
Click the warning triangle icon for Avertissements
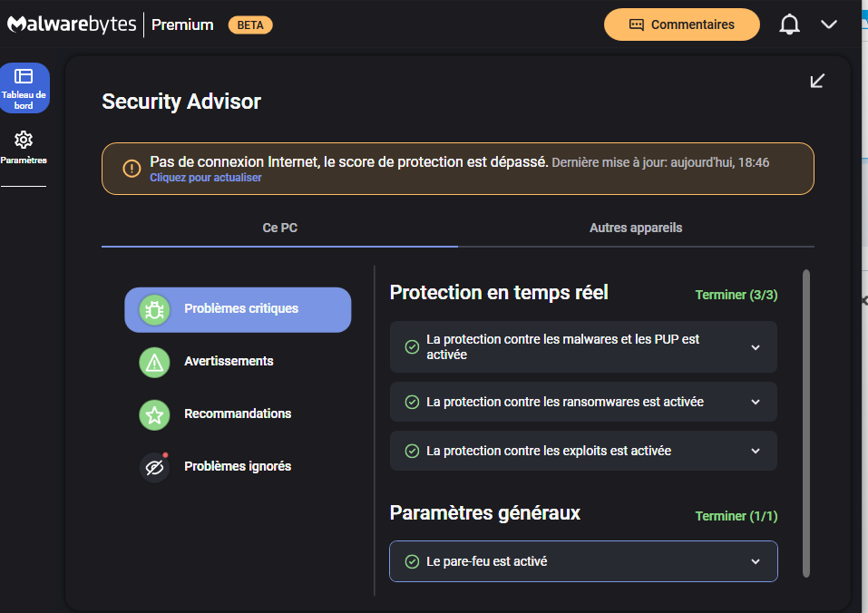(x=154, y=363)
